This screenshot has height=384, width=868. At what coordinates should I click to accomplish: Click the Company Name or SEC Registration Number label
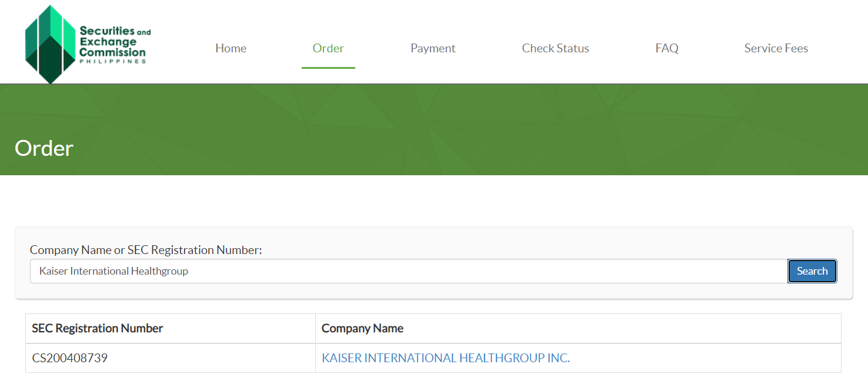[146, 250]
